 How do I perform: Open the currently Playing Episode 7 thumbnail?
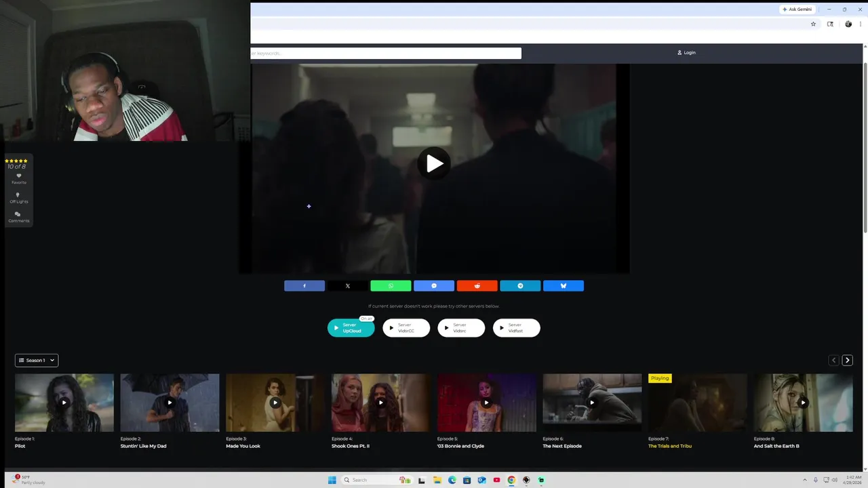[x=697, y=403]
